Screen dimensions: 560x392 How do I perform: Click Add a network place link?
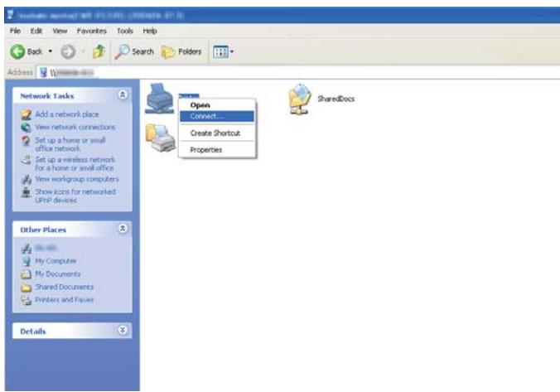(x=67, y=114)
